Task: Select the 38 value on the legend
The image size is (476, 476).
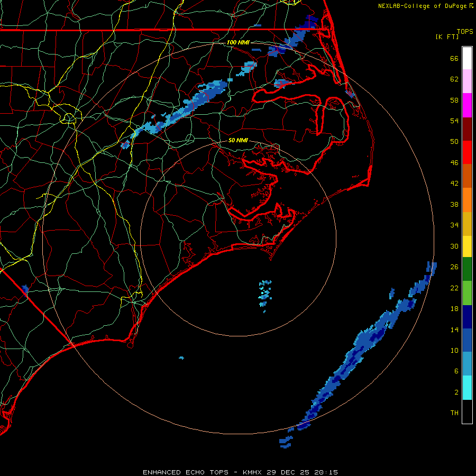Action: [454, 204]
